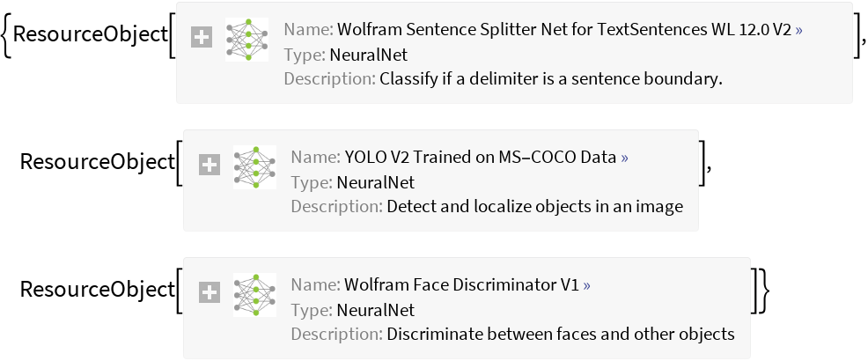This screenshot has width=868, height=361.
Task: Select the second ResourceObject label
Action: [97, 162]
